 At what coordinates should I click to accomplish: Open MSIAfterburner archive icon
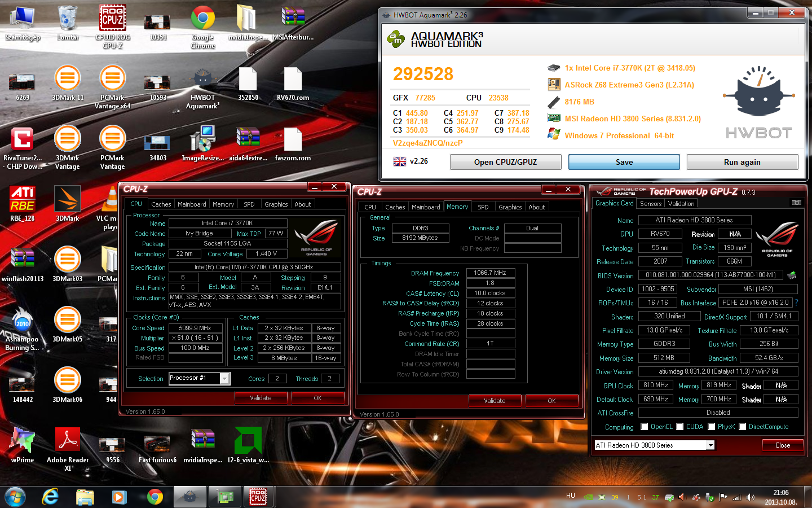(293, 23)
